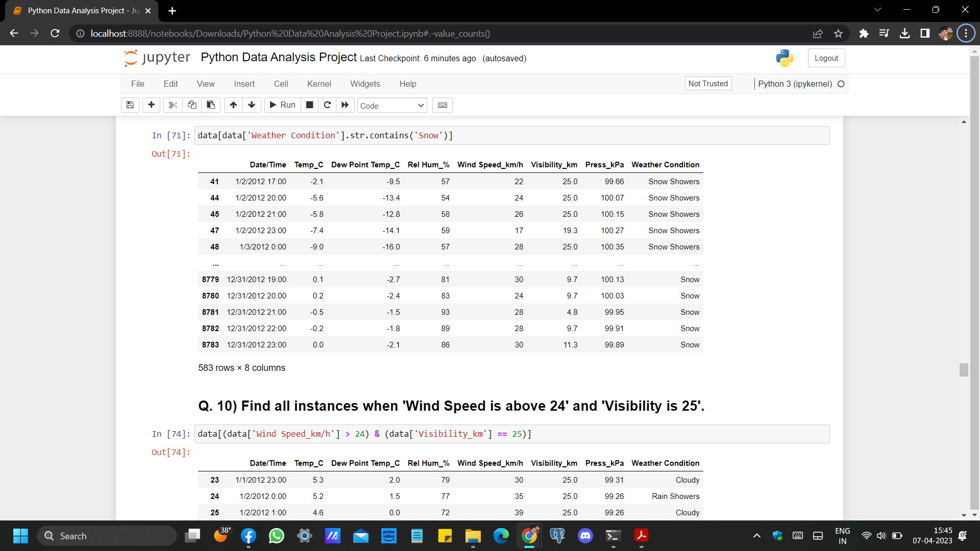
Task: Click the Not Trusted notebook button
Action: point(708,84)
